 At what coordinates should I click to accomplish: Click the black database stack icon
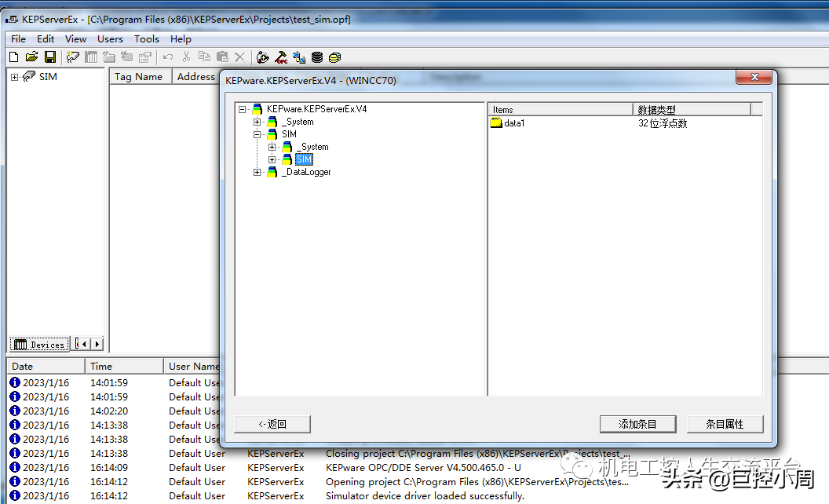pos(317,57)
